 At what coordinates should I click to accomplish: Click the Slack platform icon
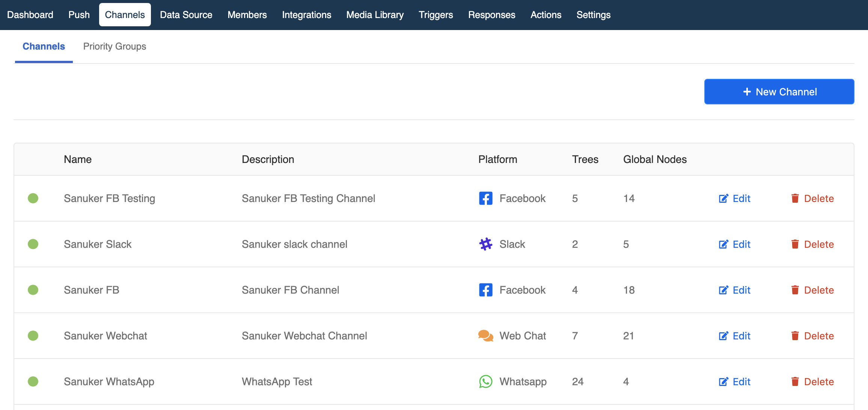click(486, 244)
